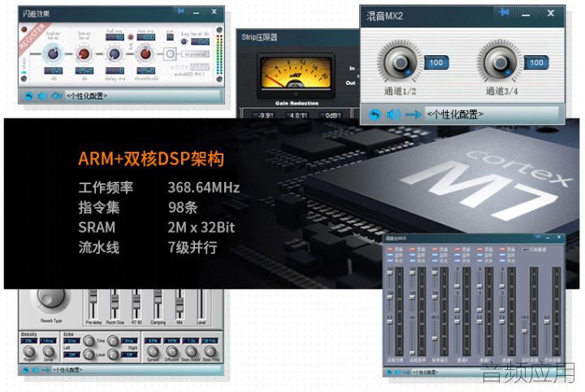
Task: Click the Density Delay knob
Action: pyautogui.click(x=49, y=351)
